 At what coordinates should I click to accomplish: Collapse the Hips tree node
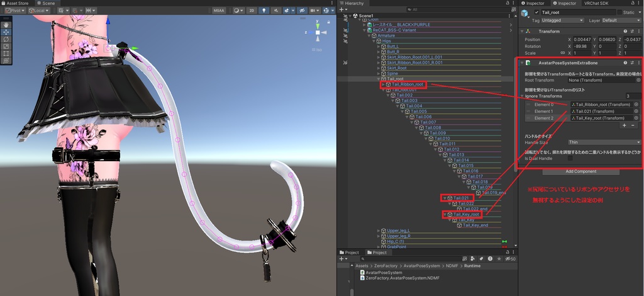coord(374,41)
